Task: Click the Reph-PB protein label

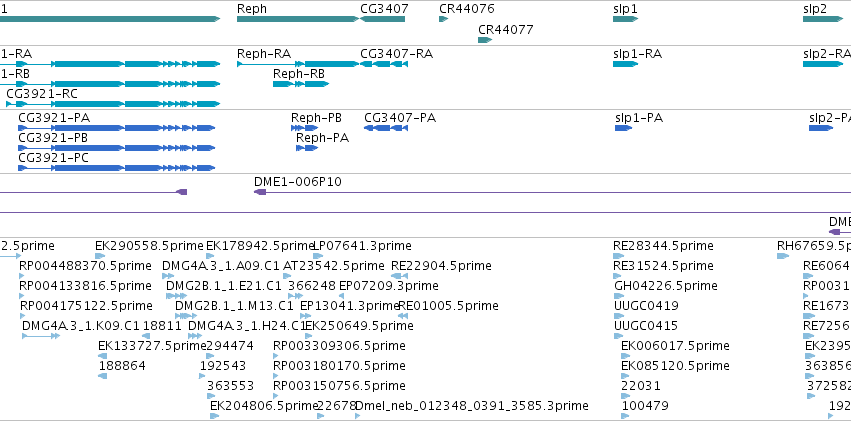Action: click(x=316, y=118)
